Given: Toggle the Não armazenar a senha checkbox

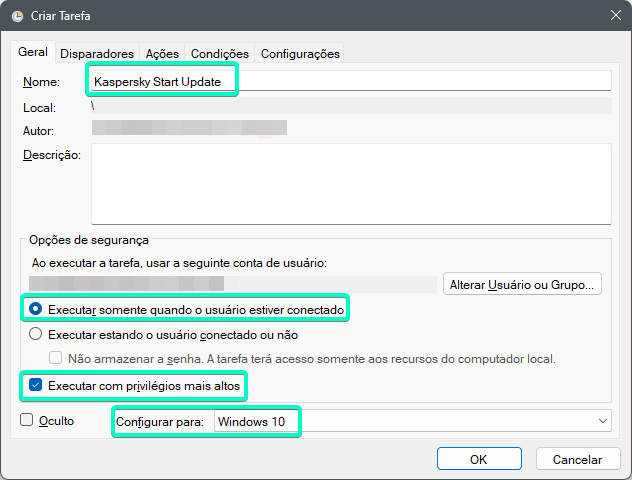Looking at the screenshot, I should (x=56, y=358).
